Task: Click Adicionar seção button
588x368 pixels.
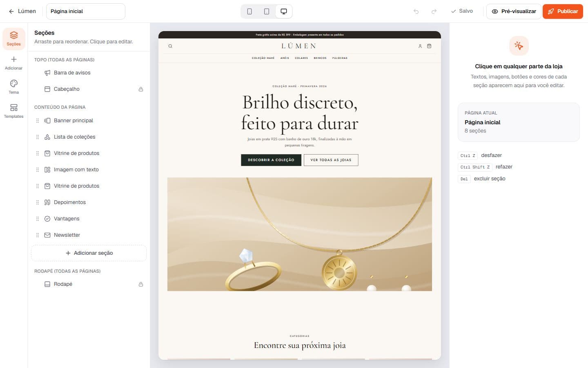Action: (x=89, y=253)
